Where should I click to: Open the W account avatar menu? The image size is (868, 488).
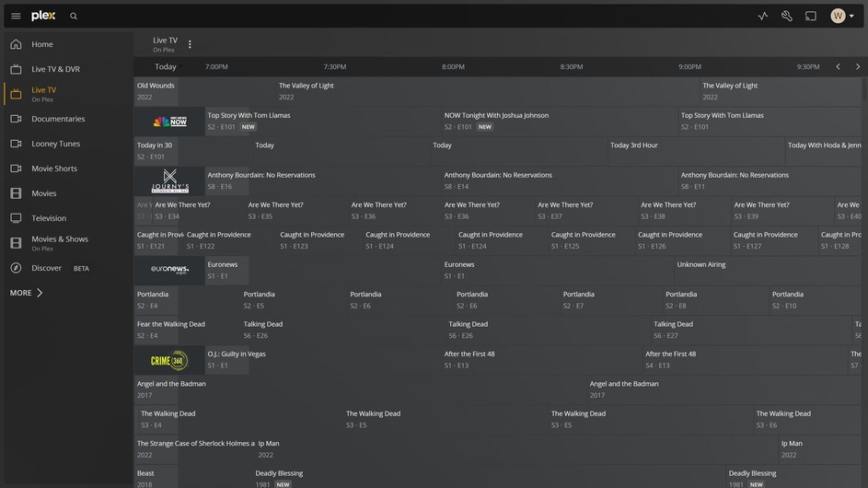[841, 16]
